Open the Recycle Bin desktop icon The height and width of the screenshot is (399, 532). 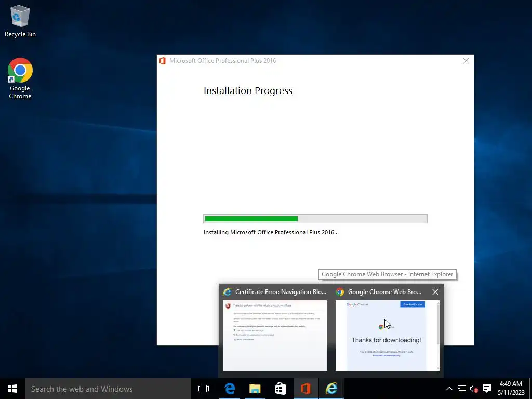point(20,21)
